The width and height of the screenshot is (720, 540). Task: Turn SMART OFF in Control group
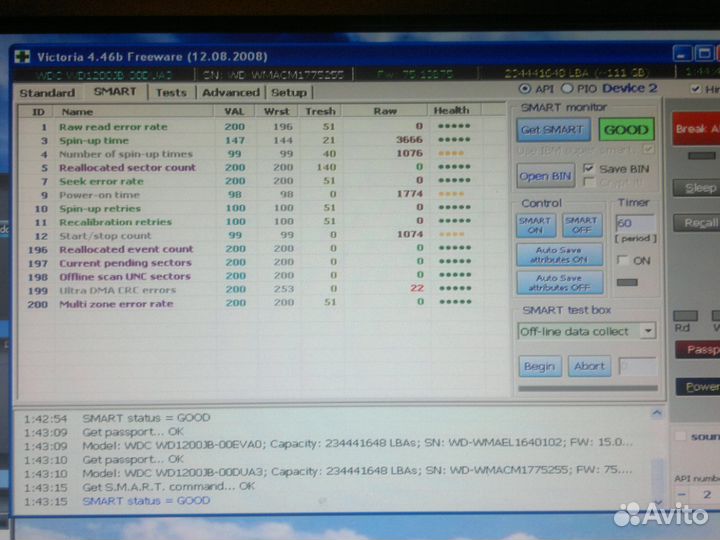(582, 225)
